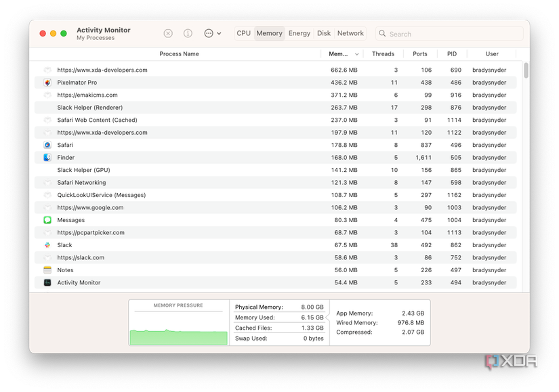Sort by PID column header

tap(452, 53)
